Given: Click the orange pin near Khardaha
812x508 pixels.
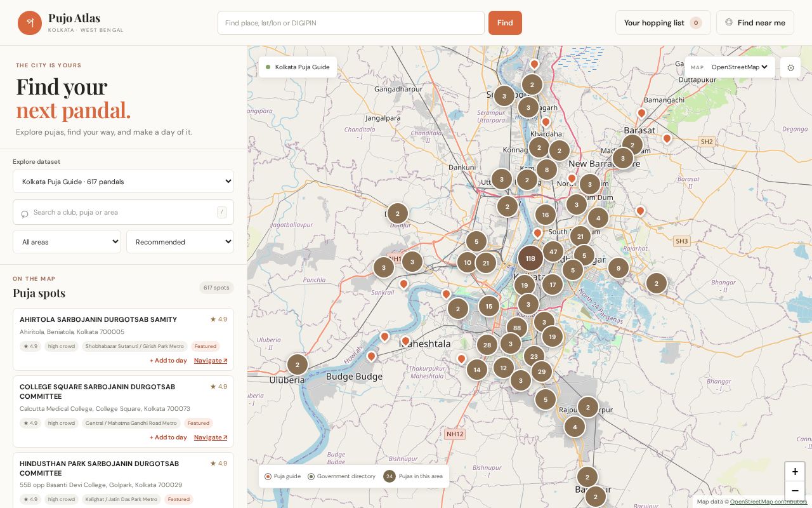Looking at the screenshot, I should tap(546, 122).
